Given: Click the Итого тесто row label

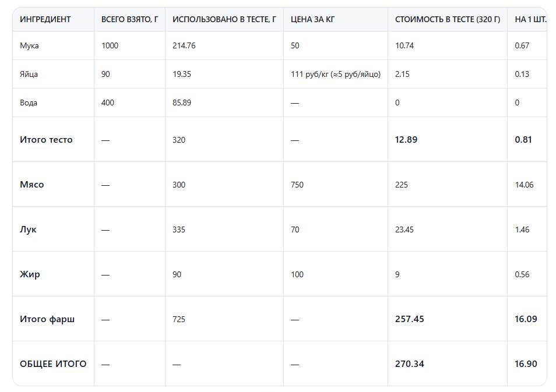Looking at the screenshot, I should pyautogui.click(x=46, y=140).
